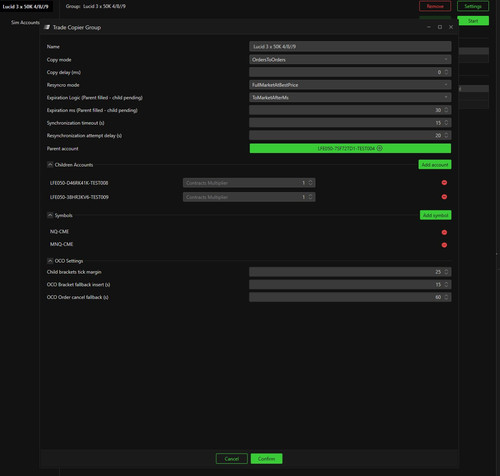The height and width of the screenshot is (476, 500).
Task: Adjust Contracts Multiplier stepper for TEST008
Action: (310, 183)
